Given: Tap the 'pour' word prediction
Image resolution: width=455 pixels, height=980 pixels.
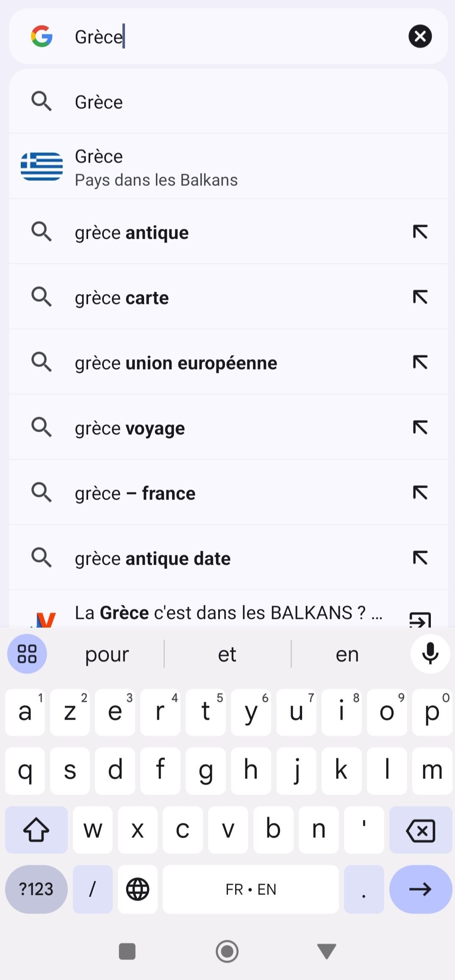Looking at the screenshot, I should [x=107, y=654].
